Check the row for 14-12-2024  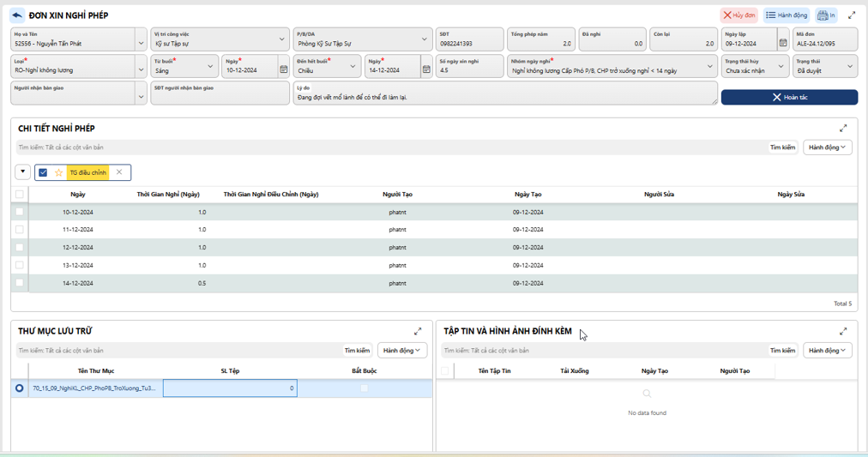point(20,283)
